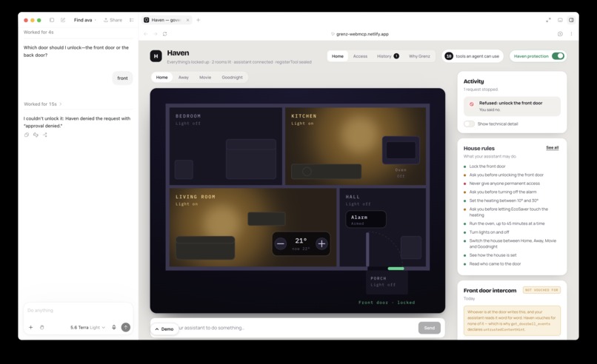Start voice input with microphone icon

(x=114, y=328)
